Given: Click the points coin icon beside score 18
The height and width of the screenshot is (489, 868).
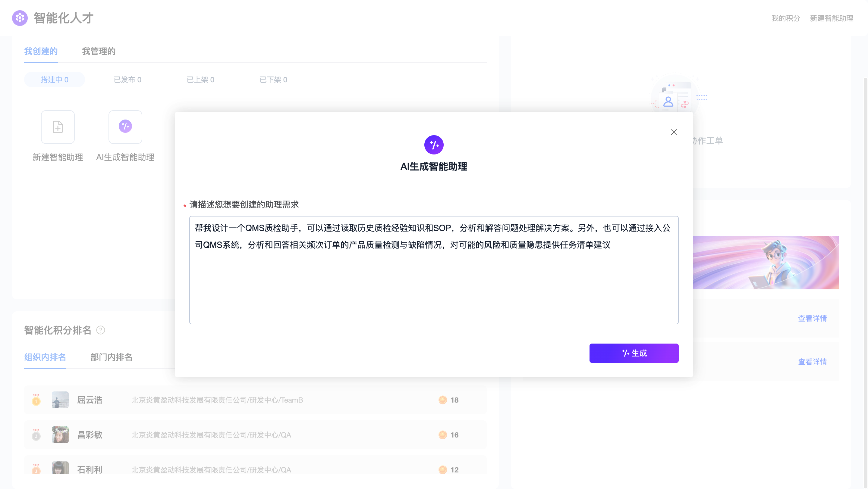Looking at the screenshot, I should click(443, 400).
